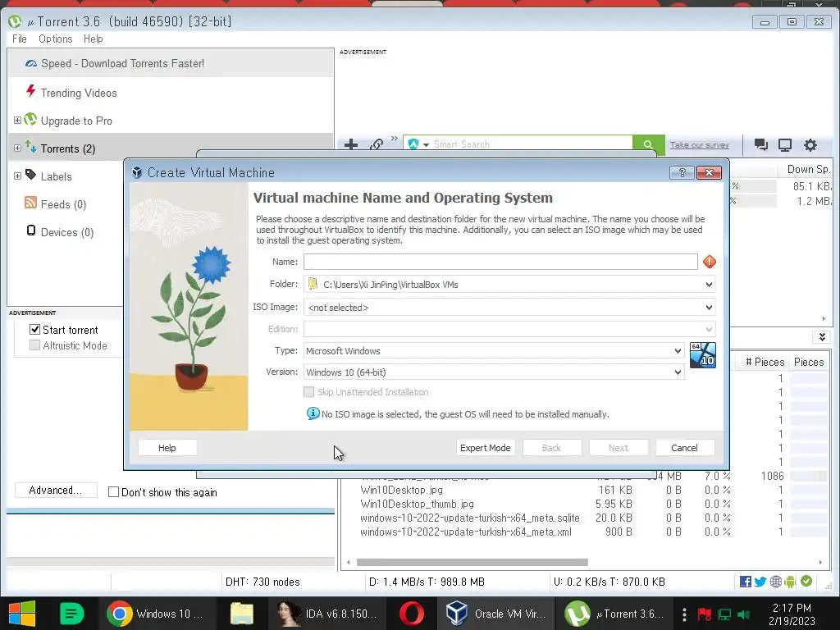Click the Back button in the dialog

pos(552,447)
